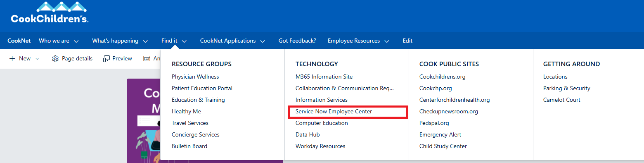This screenshot has width=644, height=163.
Task: Click the TECHNOLOGY heading
Action: pos(317,64)
